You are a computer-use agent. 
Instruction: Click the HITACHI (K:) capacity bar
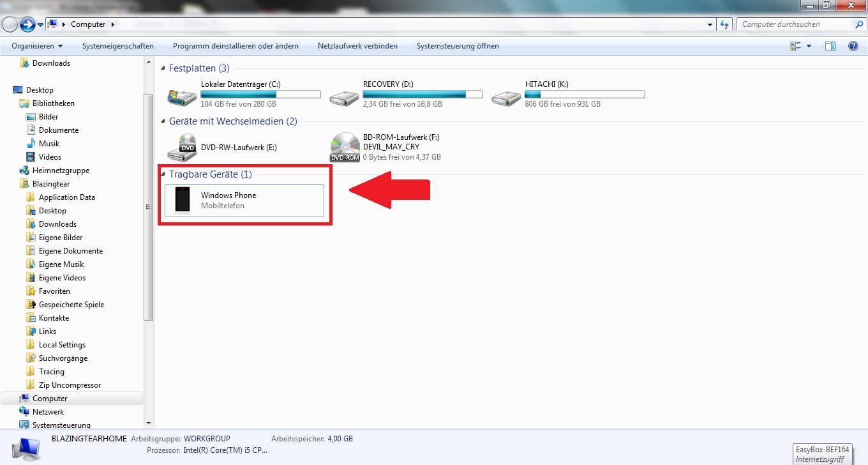pos(585,95)
